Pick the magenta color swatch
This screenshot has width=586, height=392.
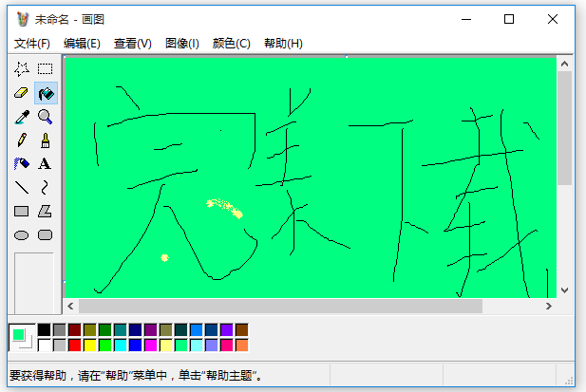click(151, 345)
